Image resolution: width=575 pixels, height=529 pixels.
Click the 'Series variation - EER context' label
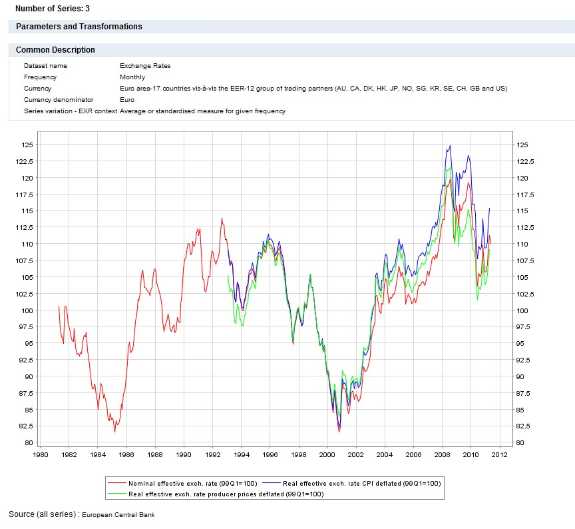pyautogui.click(x=70, y=111)
